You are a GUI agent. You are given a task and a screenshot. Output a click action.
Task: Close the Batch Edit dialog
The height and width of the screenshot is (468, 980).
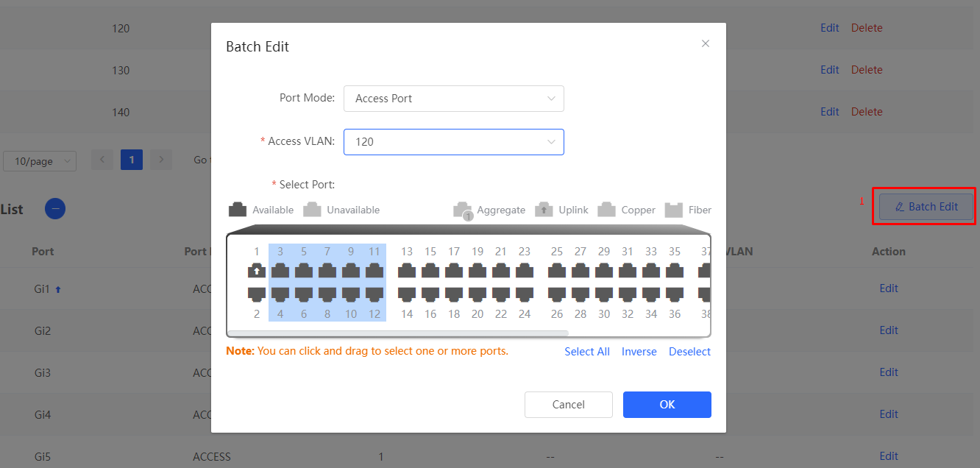tap(705, 44)
